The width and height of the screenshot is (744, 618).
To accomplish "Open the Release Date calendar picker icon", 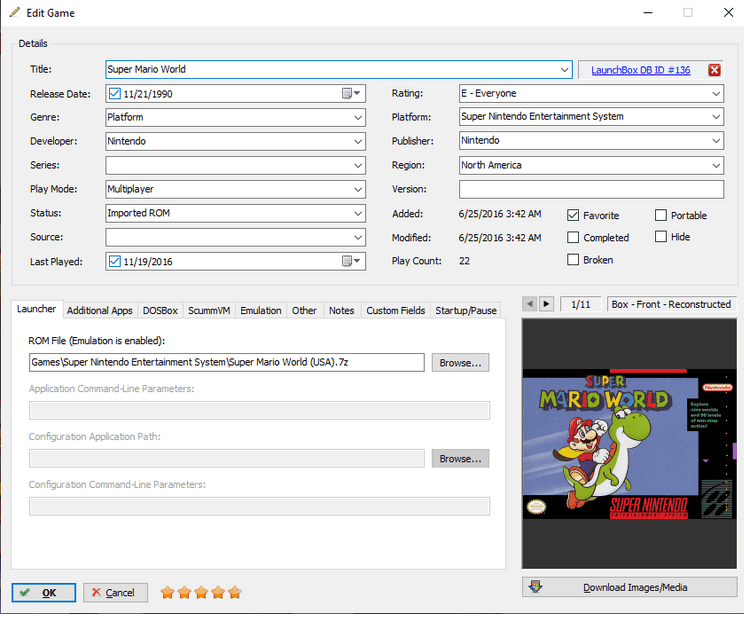I will click(x=351, y=94).
